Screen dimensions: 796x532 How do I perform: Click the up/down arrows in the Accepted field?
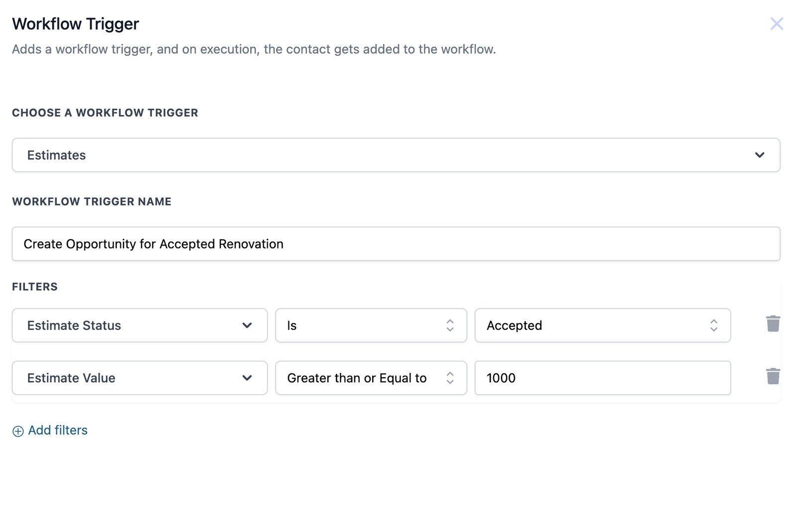tap(713, 326)
